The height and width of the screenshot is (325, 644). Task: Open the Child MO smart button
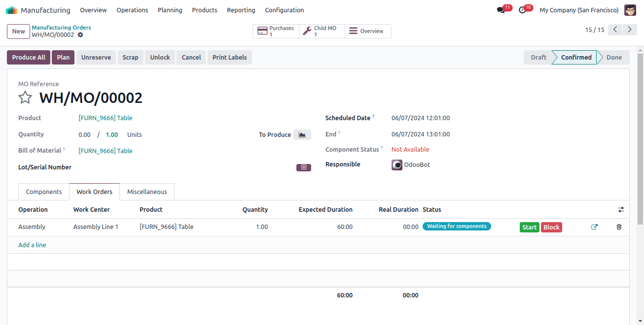coord(322,31)
